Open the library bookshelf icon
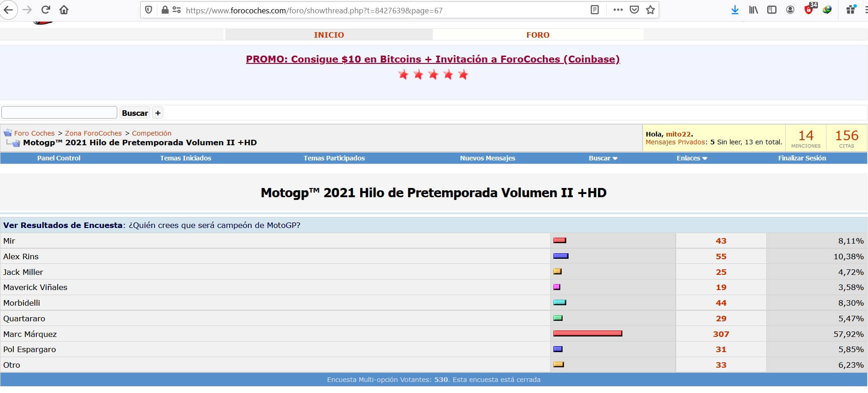This screenshot has width=868, height=393. click(x=753, y=10)
